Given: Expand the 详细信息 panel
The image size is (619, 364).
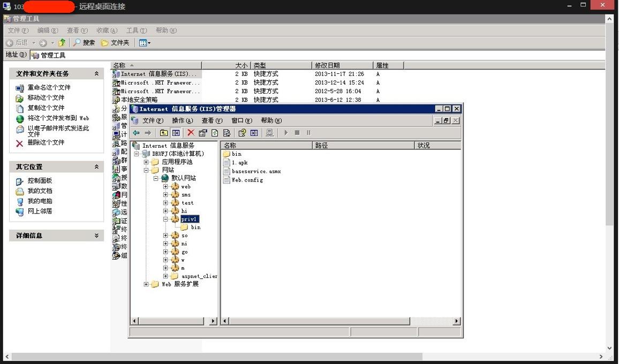Looking at the screenshot, I should pos(96,236).
